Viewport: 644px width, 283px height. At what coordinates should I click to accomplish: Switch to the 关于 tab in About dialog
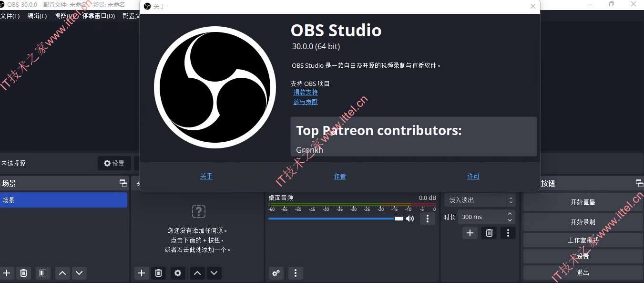pos(206,177)
